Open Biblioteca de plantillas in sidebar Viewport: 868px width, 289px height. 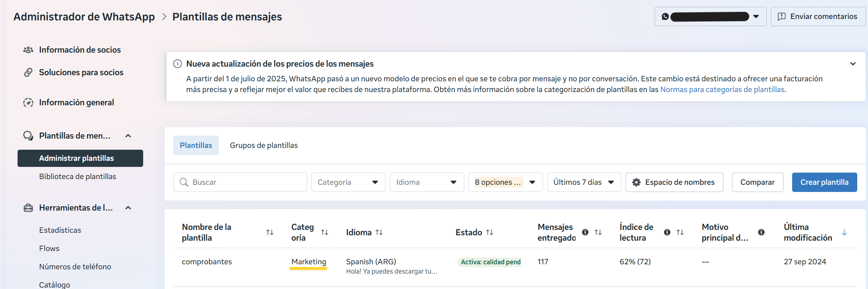(x=78, y=177)
